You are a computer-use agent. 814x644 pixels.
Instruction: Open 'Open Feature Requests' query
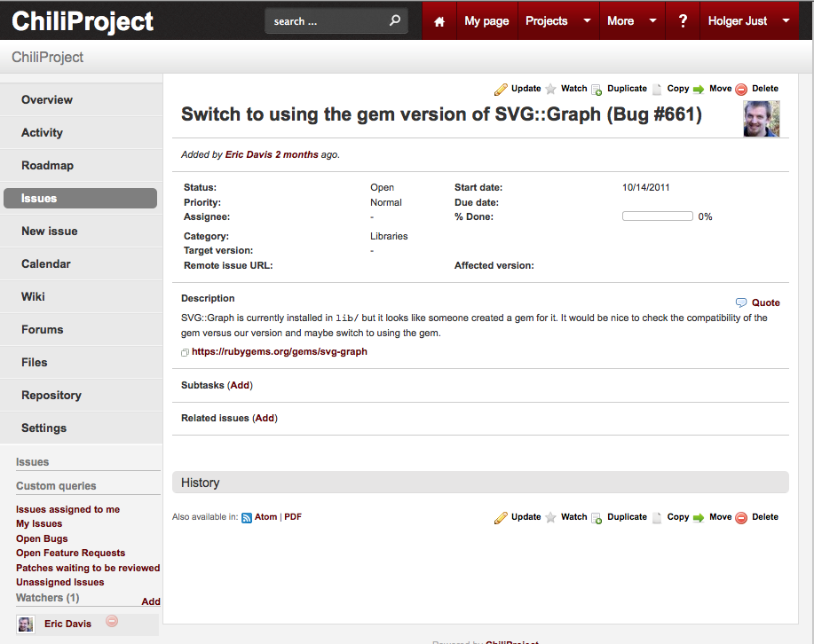(x=71, y=553)
